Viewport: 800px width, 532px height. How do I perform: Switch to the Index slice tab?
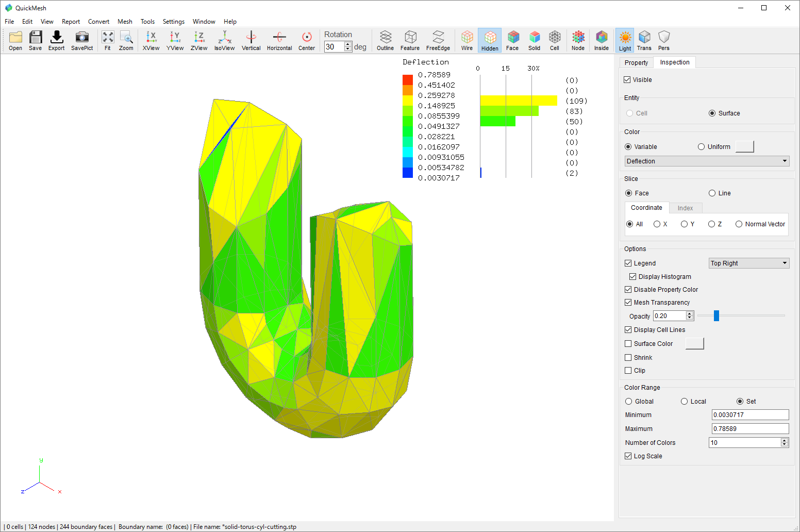coord(685,208)
